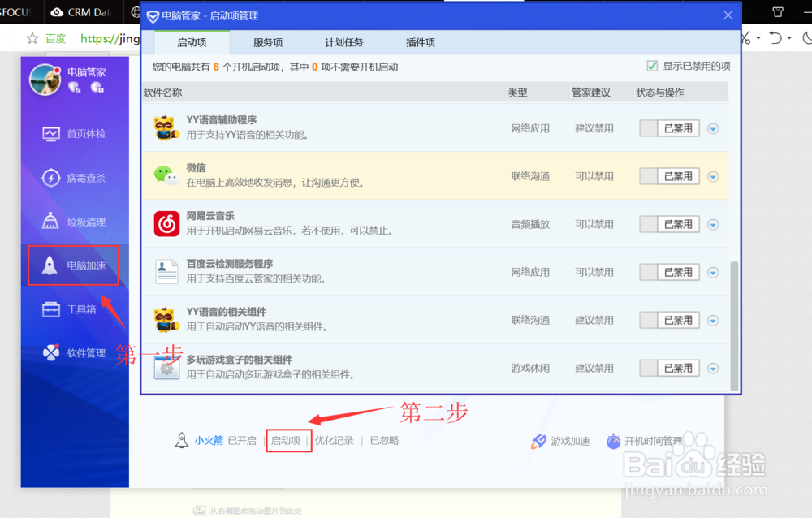Screen dimensions: 812x518
Task: Click the browser bookmark star icon
Action: 32,38
